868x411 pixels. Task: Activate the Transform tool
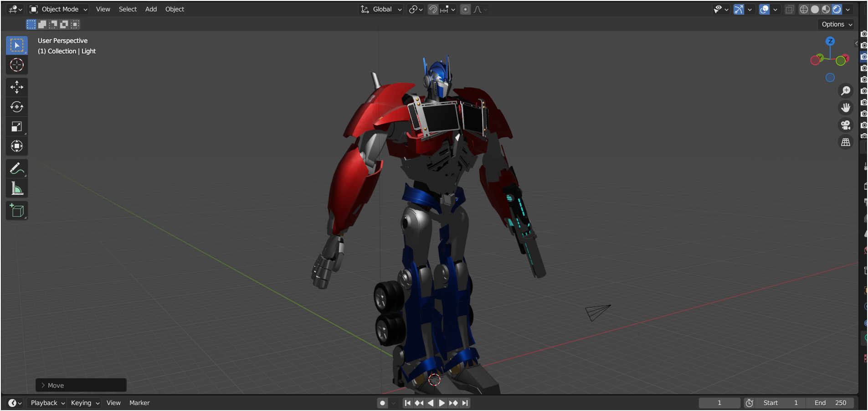[x=17, y=146]
